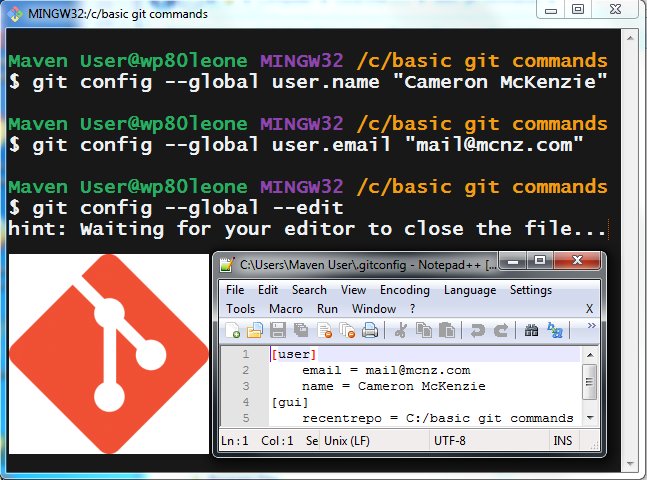Click the git config user.name command line

coord(308,81)
